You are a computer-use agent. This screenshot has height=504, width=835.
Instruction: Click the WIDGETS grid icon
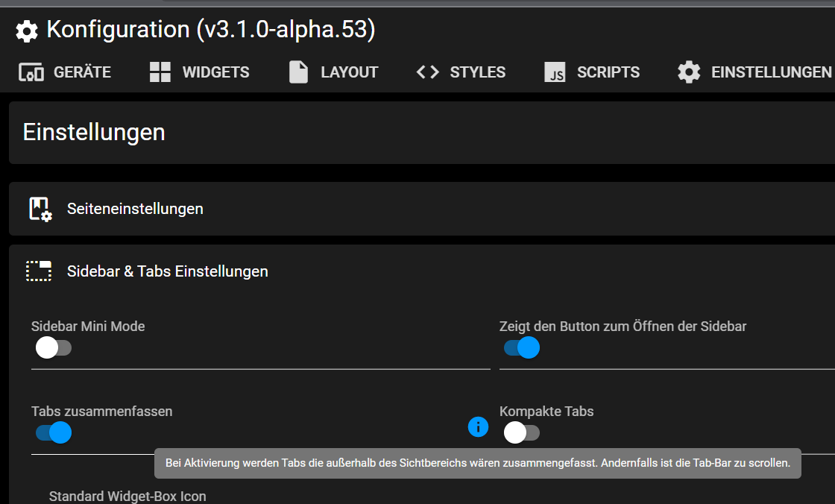coord(158,72)
